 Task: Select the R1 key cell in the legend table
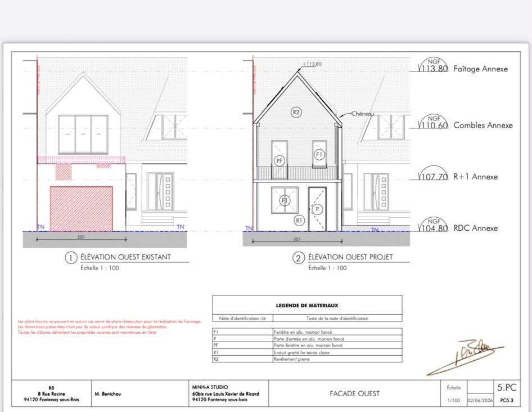[242, 352]
